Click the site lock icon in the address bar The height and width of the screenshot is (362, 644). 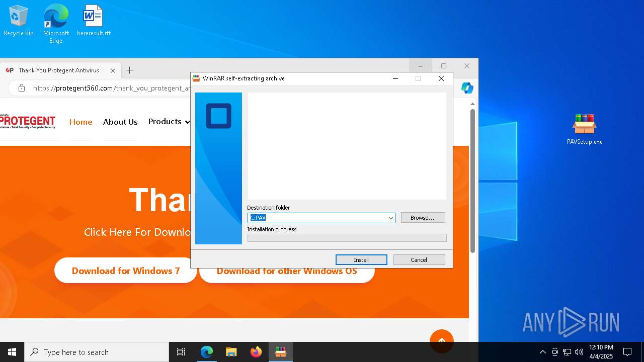21,88
